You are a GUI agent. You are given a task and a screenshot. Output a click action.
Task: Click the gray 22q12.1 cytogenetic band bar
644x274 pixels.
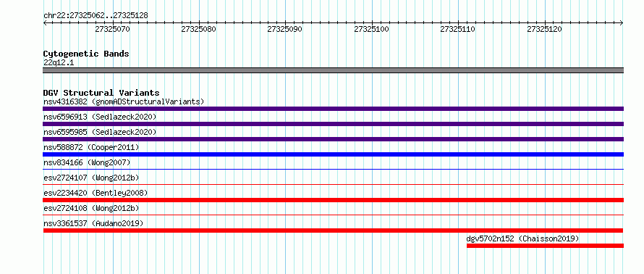(x=333, y=70)
